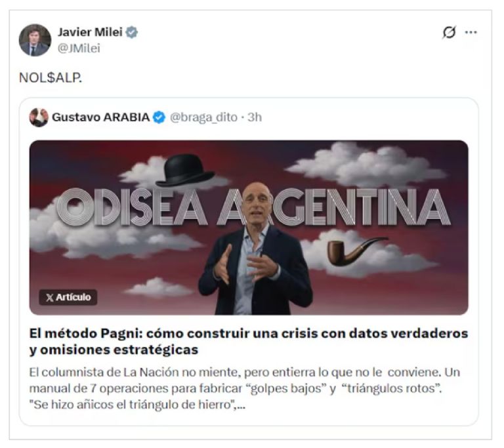Open Gustavo ARABIA's small avatar

pos(39,117)
